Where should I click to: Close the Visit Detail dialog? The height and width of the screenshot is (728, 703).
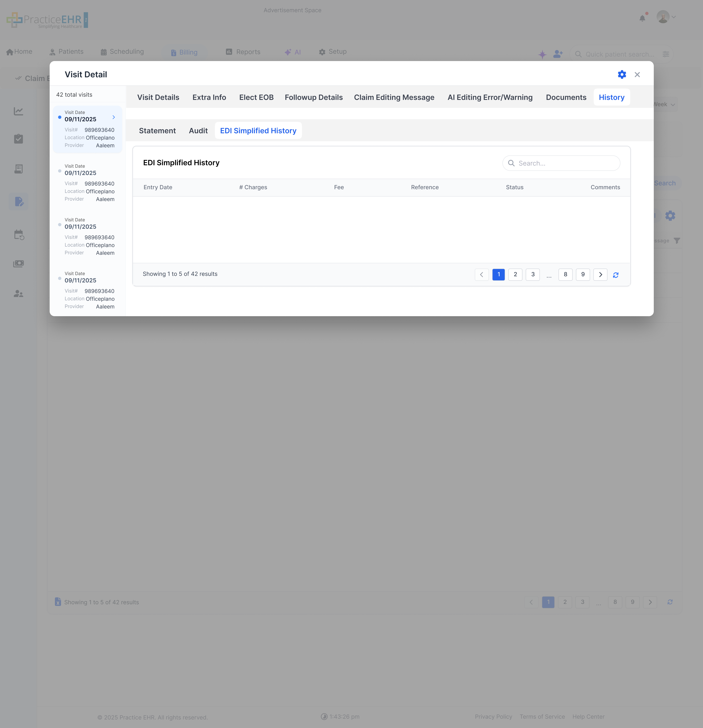coord(637,75)
